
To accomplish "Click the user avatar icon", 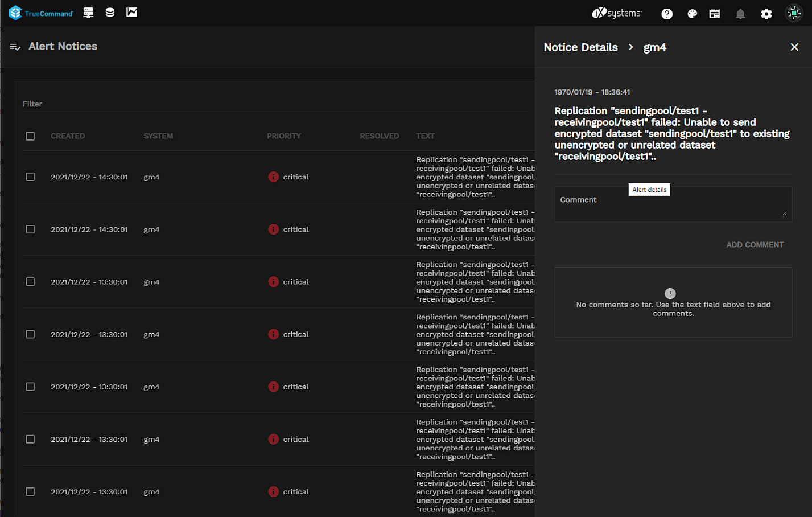I will 793,13.
